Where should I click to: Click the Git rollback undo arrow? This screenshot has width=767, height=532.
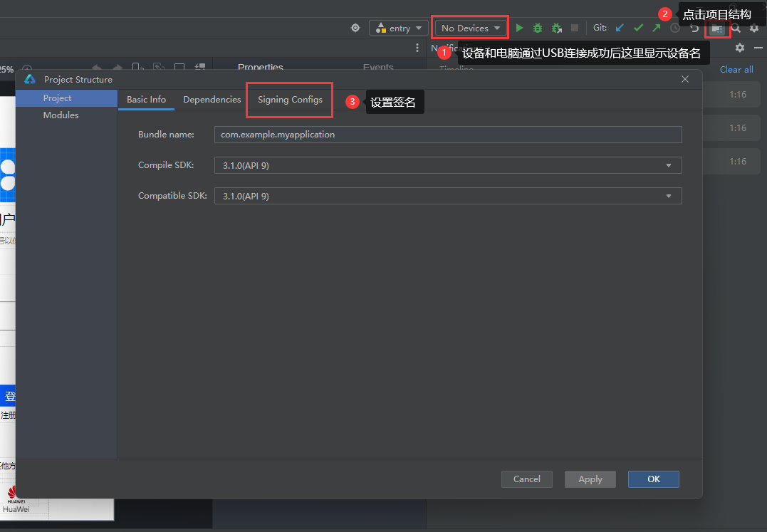coord(694,28)
